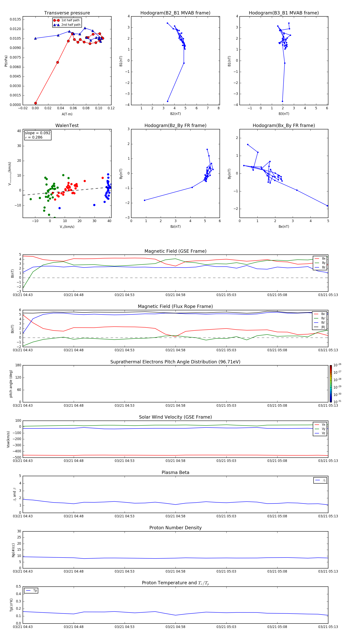The height and width of the screenshot is (644, 351).
Task: Click the "Hodogram(Bz_By FR frame)" title
Action: [x=175, y=125]
